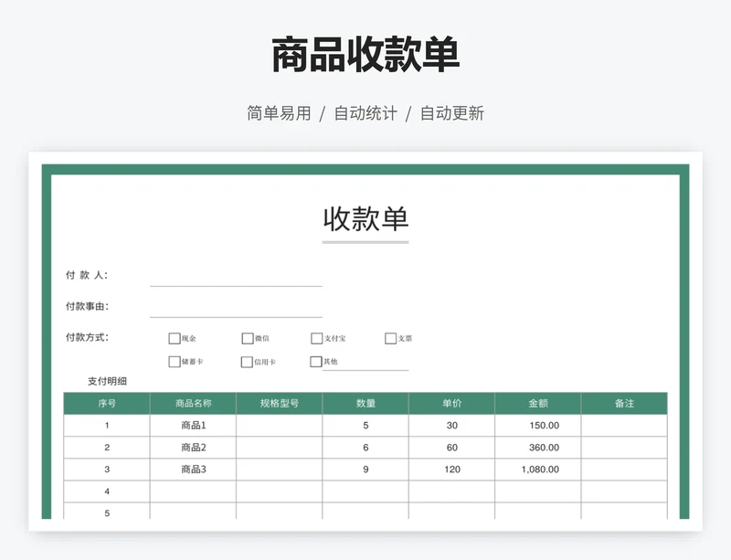Click serial number cell 3

[x=107, y=470]
